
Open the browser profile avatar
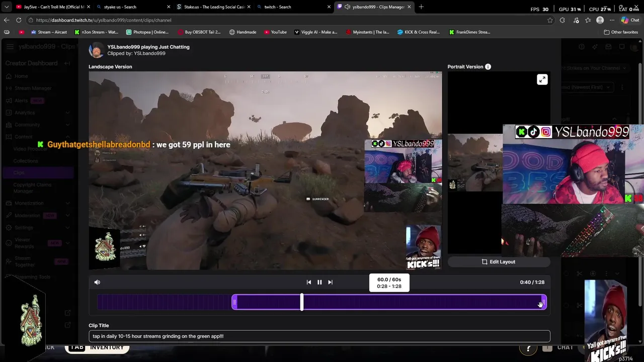click(x=600, y=20)
